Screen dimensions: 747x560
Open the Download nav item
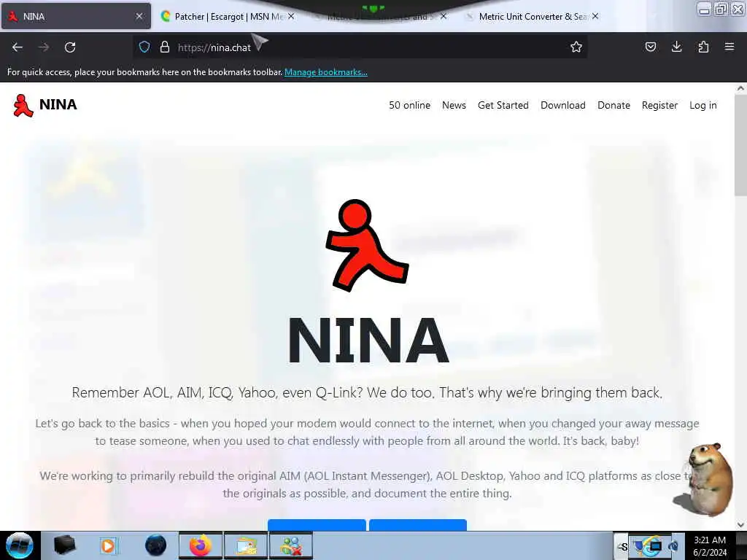tap(562, 105)
